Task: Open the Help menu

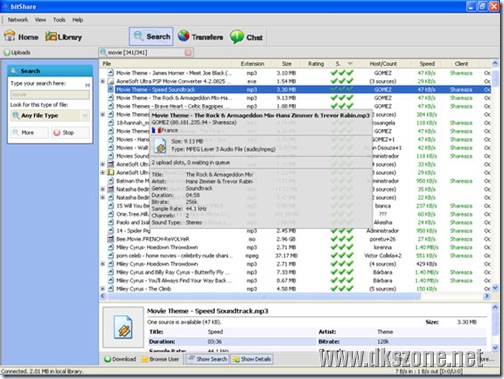Action: [78, 20]
